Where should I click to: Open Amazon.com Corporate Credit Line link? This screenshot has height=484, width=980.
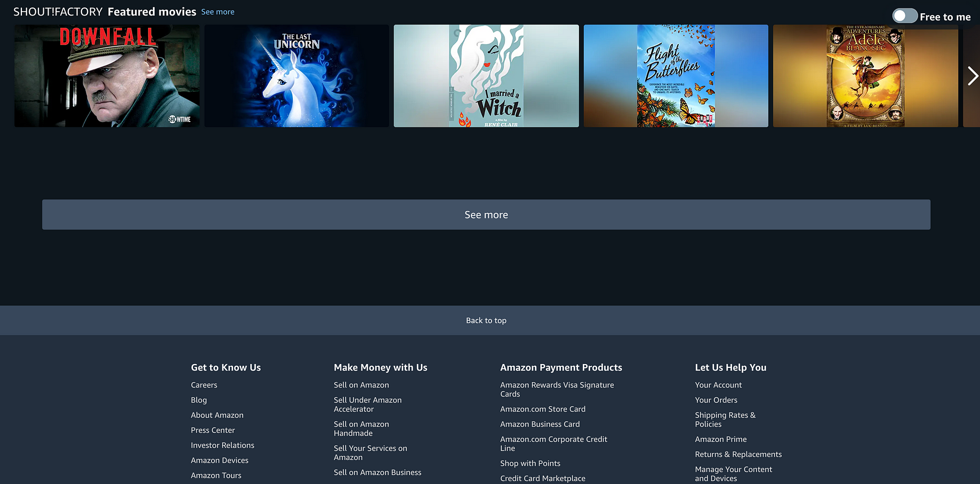coord(553,443)
